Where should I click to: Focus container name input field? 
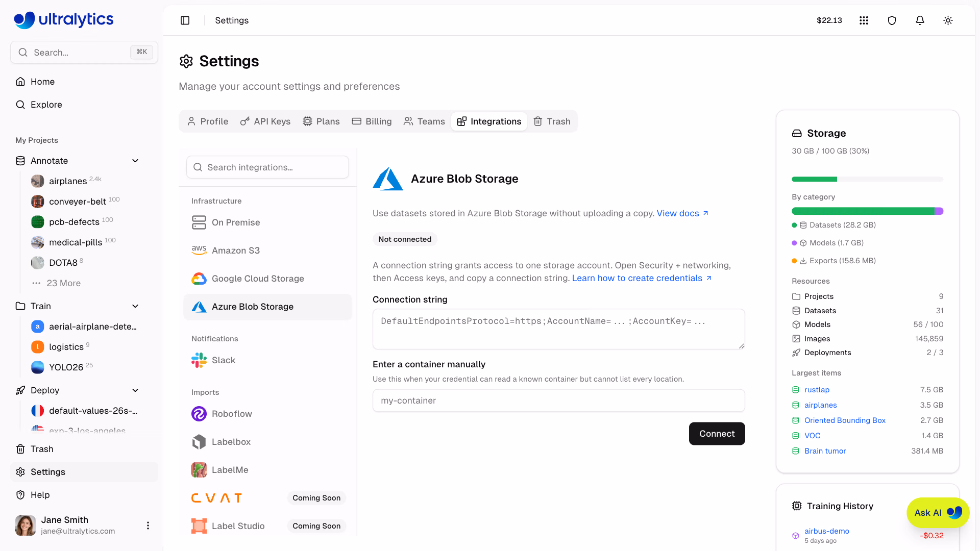coord(558,400)
